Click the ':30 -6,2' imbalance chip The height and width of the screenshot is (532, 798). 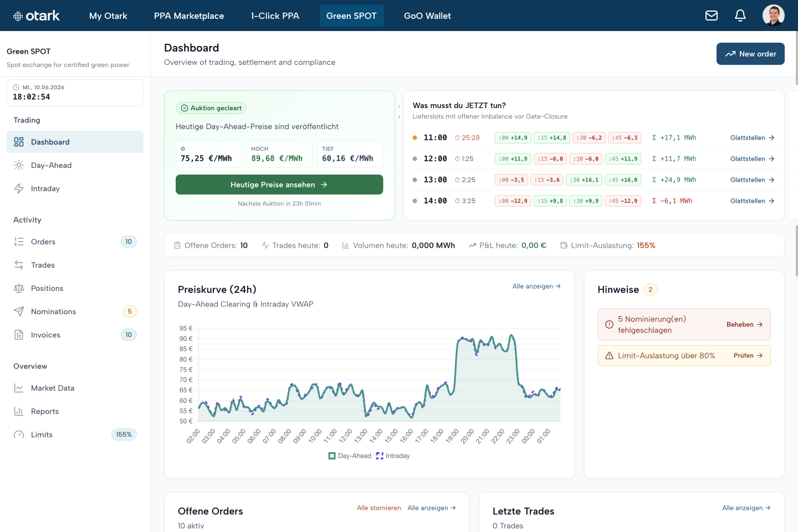pyautogui.click(x=589, y=137)
